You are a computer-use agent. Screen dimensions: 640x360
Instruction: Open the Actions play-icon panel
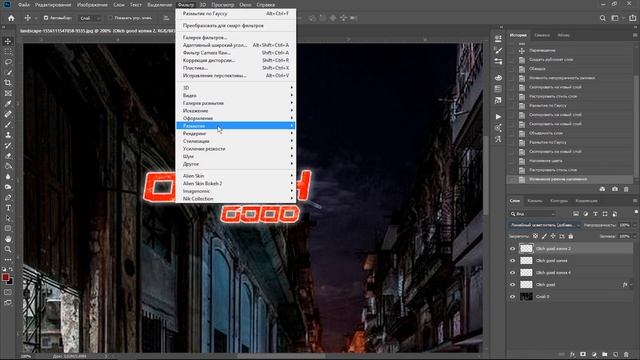coord(498,117)
